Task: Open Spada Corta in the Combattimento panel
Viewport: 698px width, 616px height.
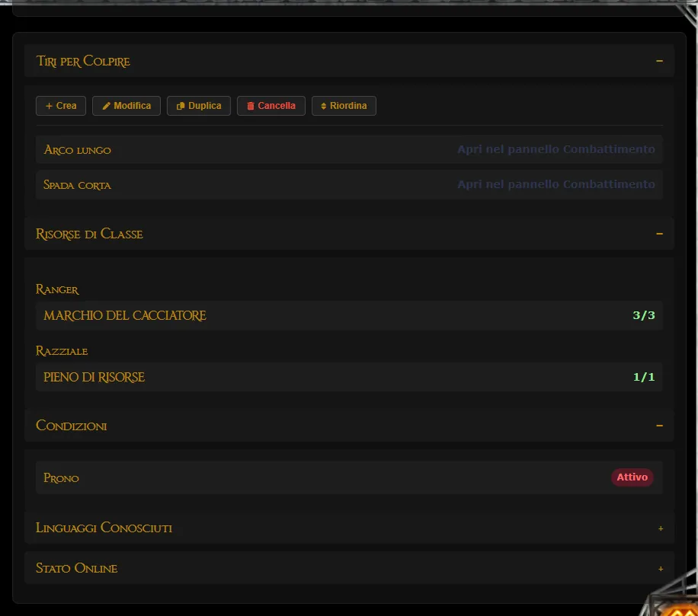Action: (x=556, y=184)
